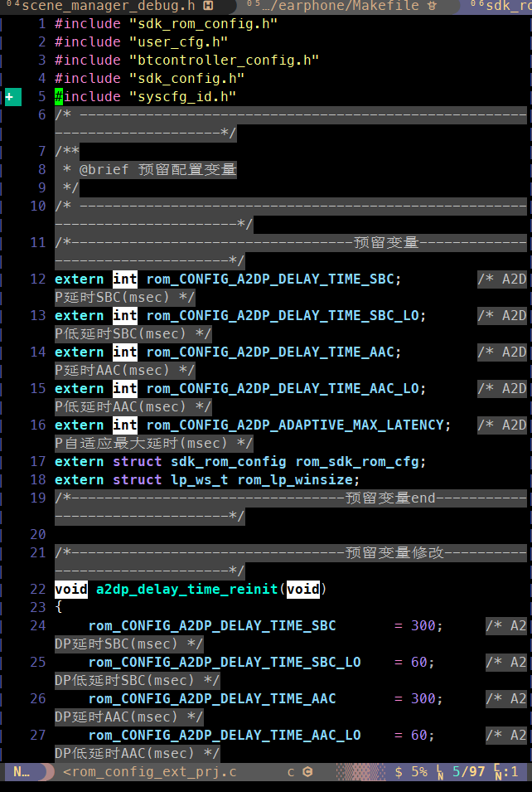Click rom_CONFIG_A2DP_DELAY_TIME_SBC_LO on line 13
The image size is (532, 792).
point(283,315)
